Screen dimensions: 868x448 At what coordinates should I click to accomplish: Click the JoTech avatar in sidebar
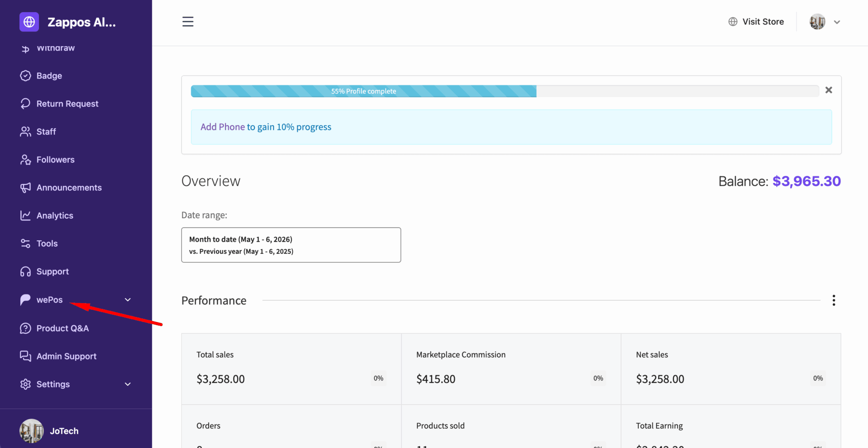(32, 431)
